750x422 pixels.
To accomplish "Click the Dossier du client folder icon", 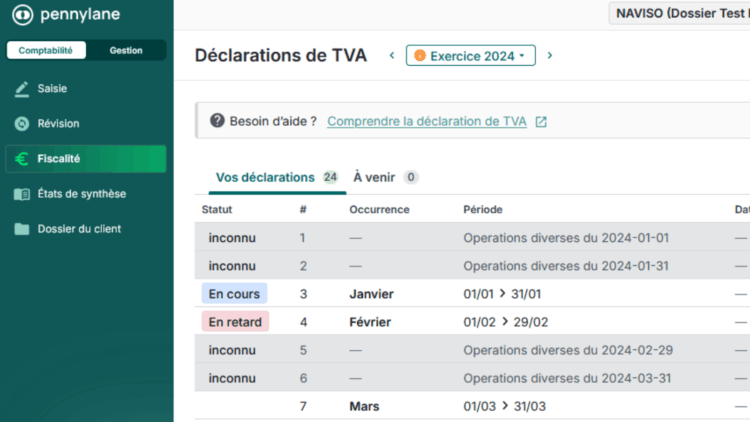I will 21,229.
